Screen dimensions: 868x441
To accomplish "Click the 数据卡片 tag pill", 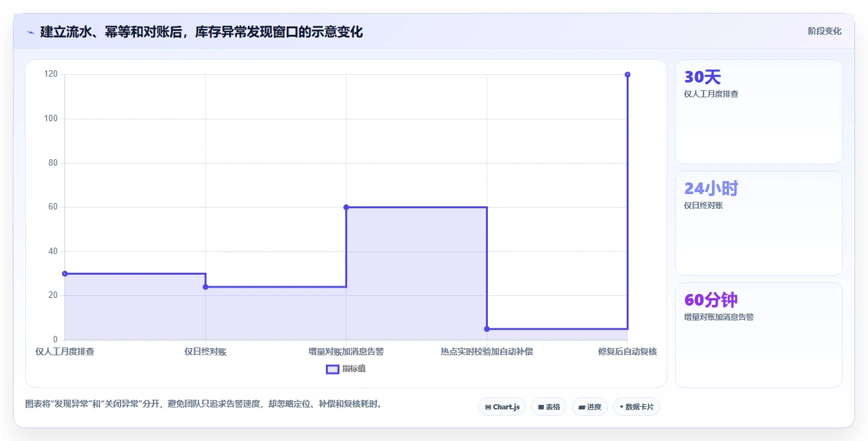I will [636, 407].
